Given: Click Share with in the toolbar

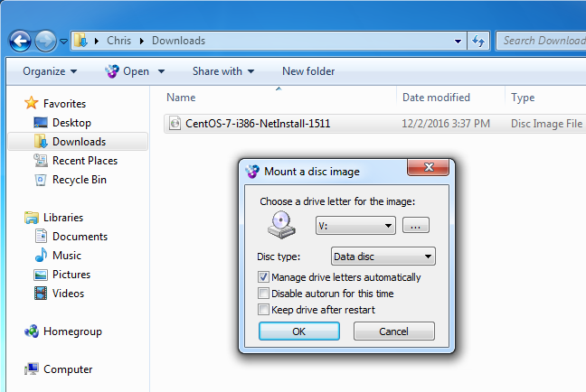Looking at the screenshot, I should pyautogui.click(x=222, y=71).
